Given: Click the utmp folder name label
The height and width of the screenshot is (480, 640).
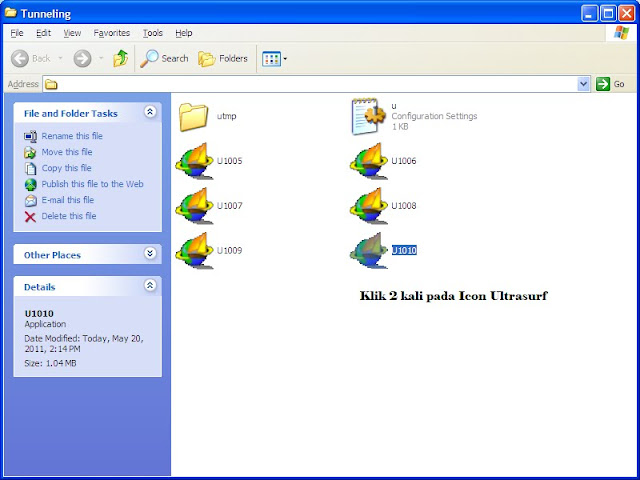Looking at the screenshot, I should [227, 116].
